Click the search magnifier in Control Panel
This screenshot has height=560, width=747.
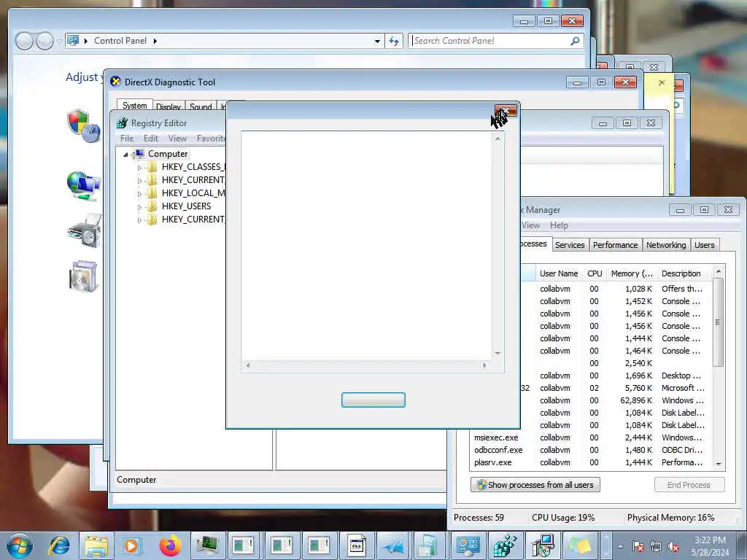tap(575, 41)
